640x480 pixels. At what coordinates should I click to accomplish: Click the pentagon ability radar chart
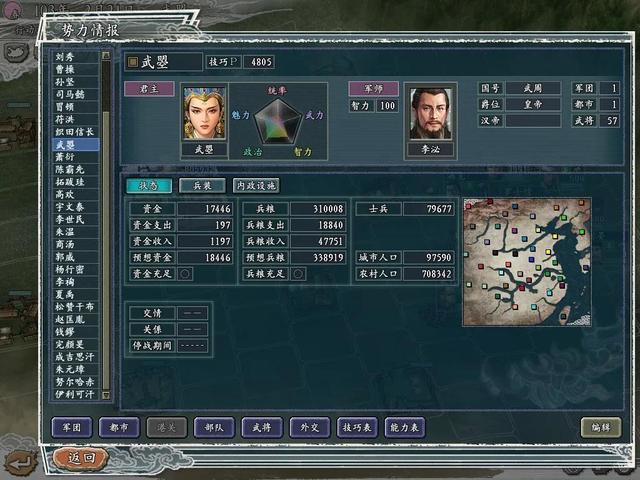click(x=278, y=122)
